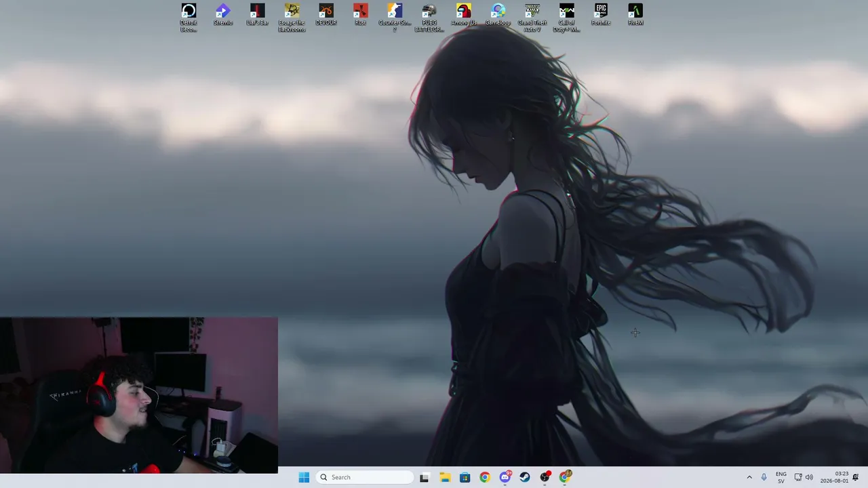This screenshot has width=868, height=488.
Task: Open the ENG SV language switcher
Action: pos(781,477)
